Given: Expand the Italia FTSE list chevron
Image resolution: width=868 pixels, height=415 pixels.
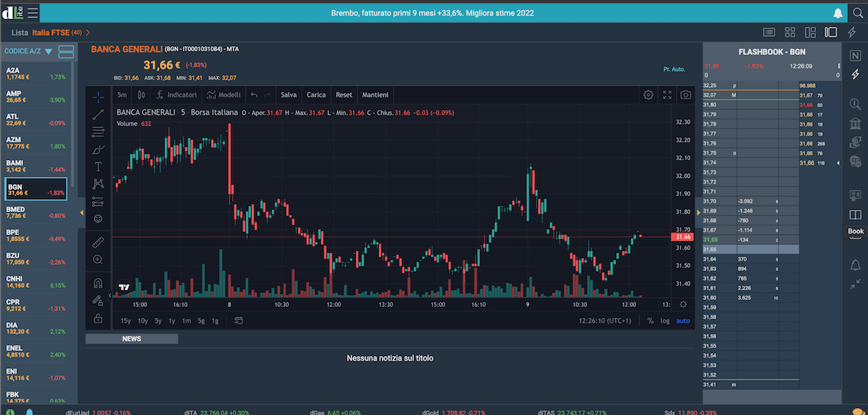Looking at the screenshot, I should pyautogui.click(x=88, y=33).
